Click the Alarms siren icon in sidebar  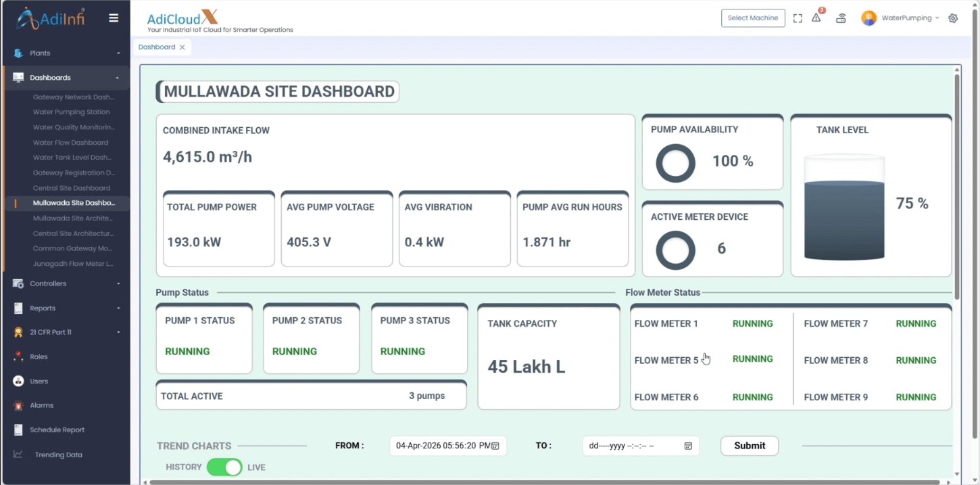click(18, 405)
